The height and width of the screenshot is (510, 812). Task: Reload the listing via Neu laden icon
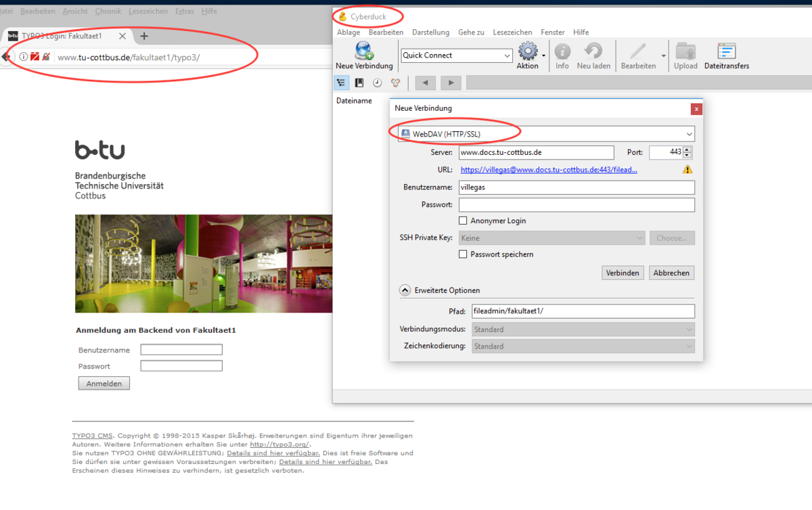(593, 51)
